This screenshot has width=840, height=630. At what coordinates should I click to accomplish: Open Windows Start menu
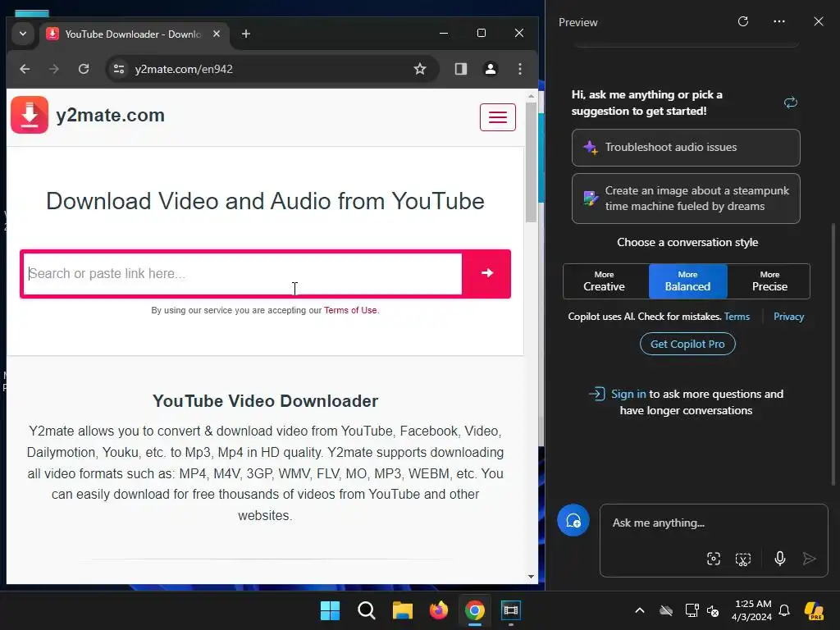click(x=330, y=610)
